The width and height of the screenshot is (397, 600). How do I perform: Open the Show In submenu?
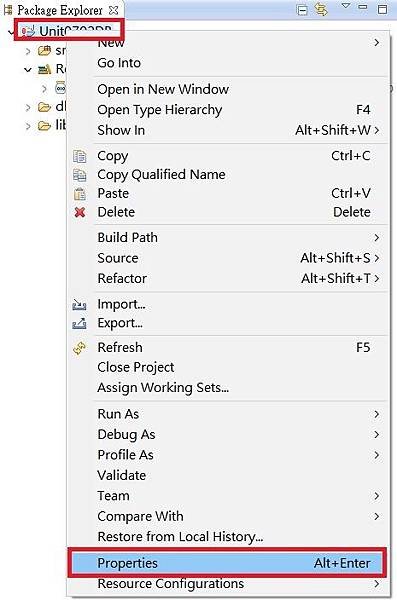click(228, 130)
